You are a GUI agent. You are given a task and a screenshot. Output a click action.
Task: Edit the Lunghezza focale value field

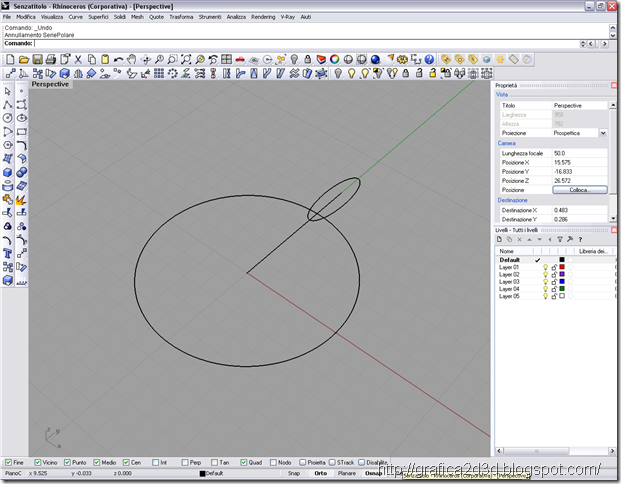click(x=580, y=153)
